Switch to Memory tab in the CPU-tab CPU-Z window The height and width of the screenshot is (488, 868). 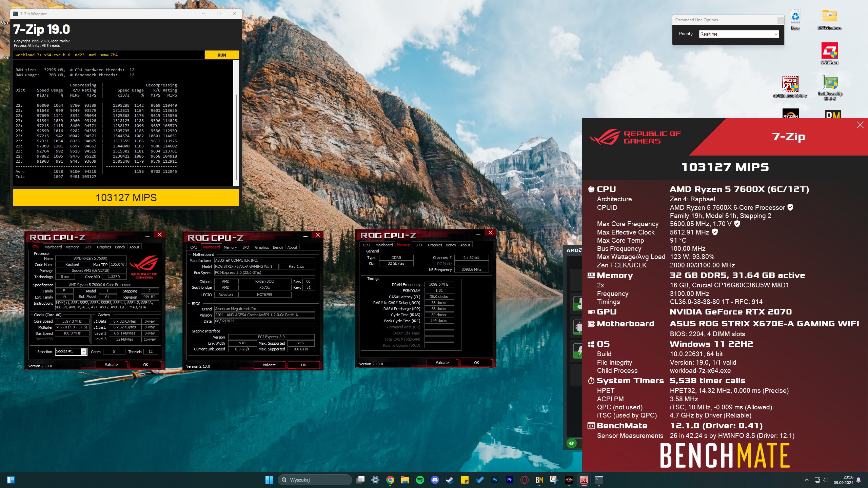click(72, 247)
